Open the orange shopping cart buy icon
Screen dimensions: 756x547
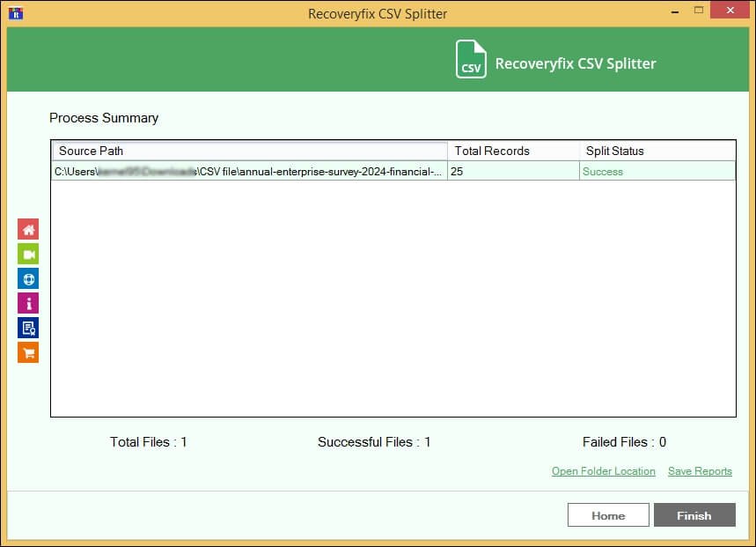tap(28, 352)
